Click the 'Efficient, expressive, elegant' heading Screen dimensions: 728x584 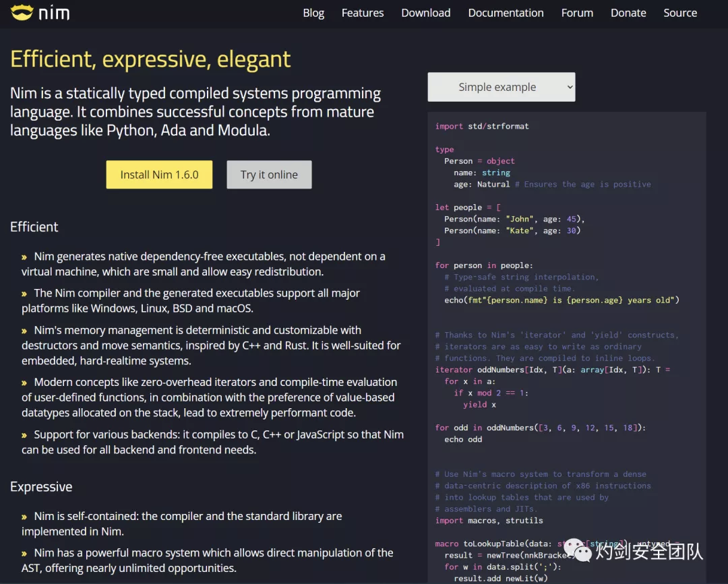(150, 59)
